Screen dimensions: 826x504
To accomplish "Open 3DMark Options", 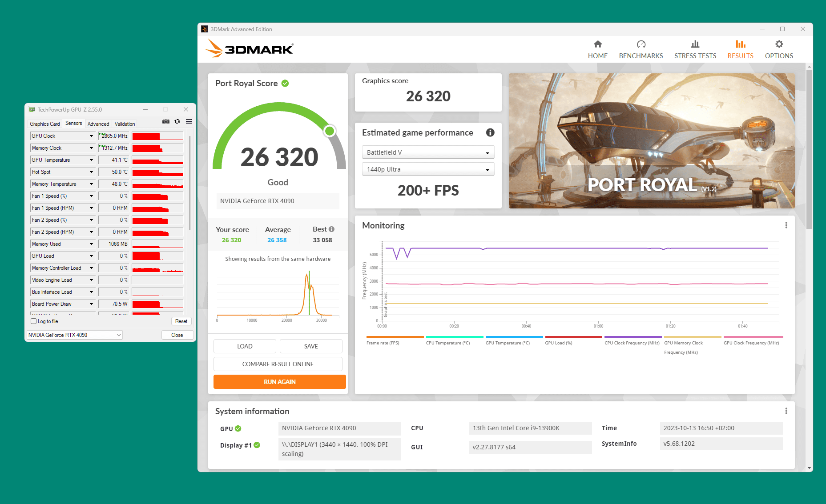I will (x=779, y=49).
